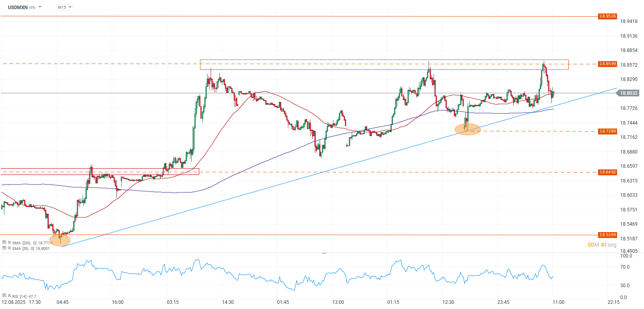Screen dimensions: 644x309
Task: Click the 18.9418 price axis label
Action: pyautogui.click(x=629, y=21)
